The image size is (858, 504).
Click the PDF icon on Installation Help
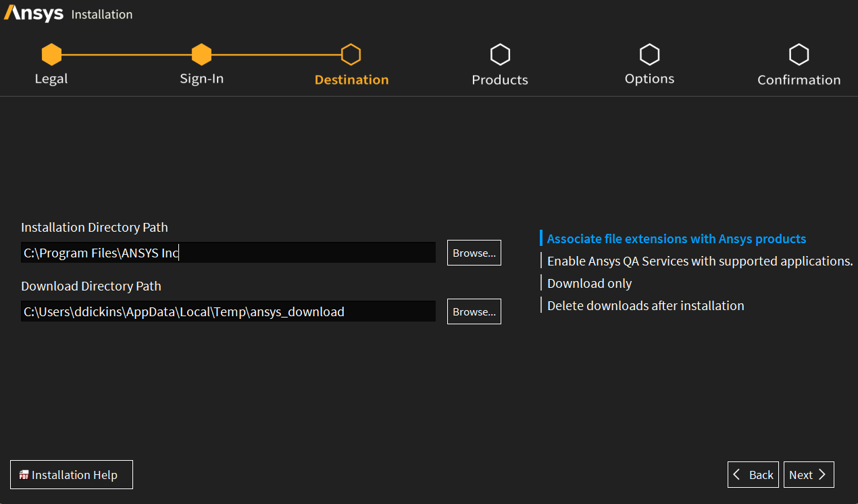coord(23,474)
